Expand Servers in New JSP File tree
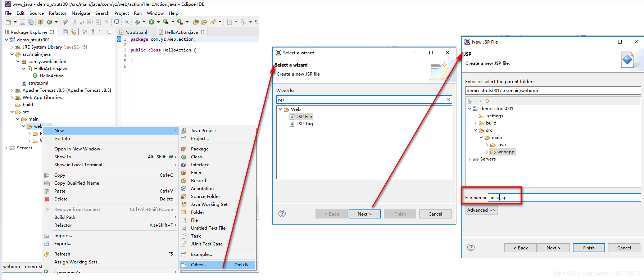 470,159
